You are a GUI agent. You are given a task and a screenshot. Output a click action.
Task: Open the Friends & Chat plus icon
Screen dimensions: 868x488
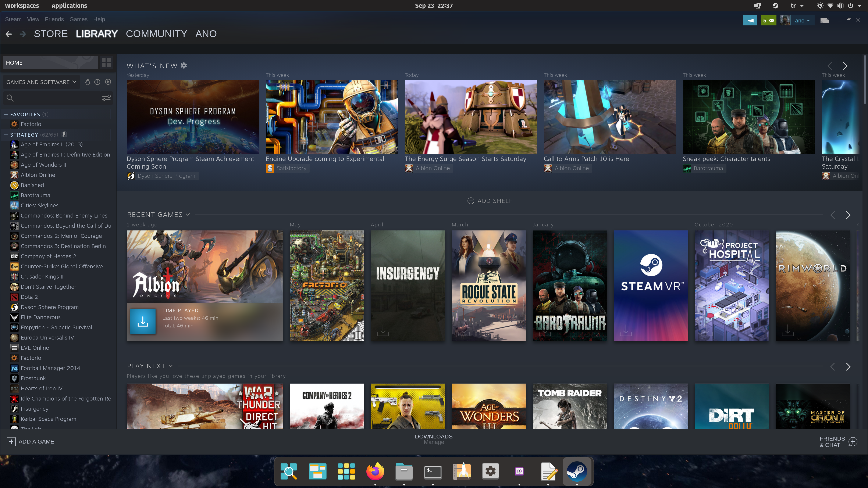pyautogui.click(x=853, y=442)
